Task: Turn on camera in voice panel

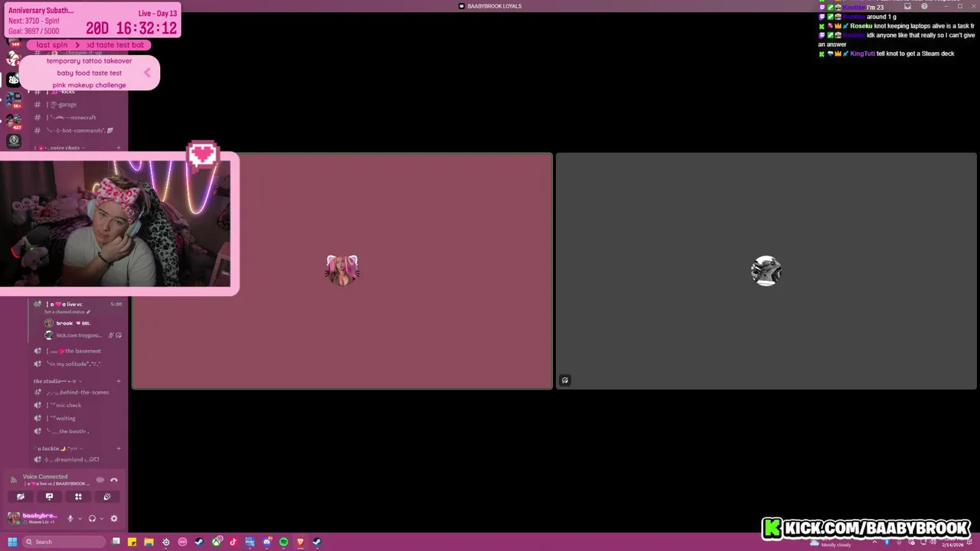Action: pyautogui.click(x=21, y=497)
